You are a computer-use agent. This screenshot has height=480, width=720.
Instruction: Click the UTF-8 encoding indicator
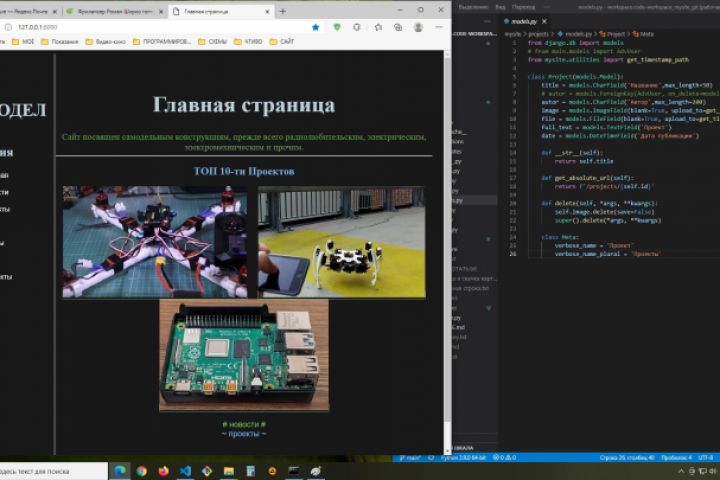pyautogui.click(x=706, y=458)
